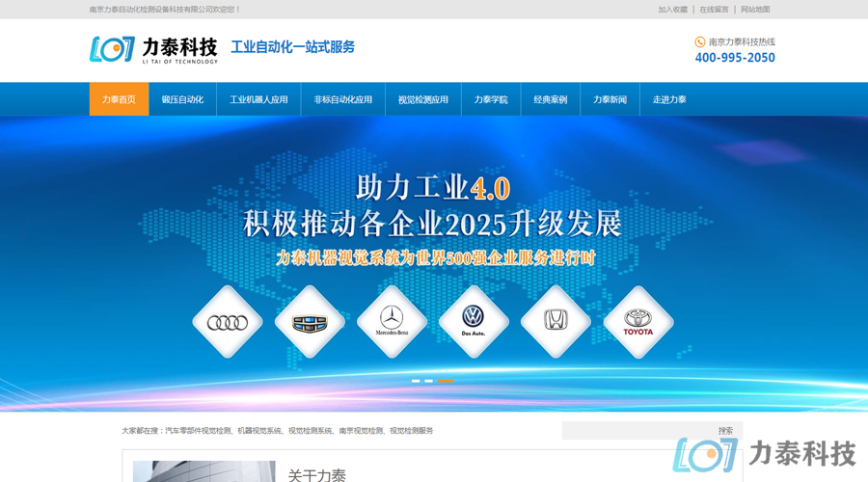Click the 南京视觉检测 hot search link
Viewport: 868px width, 482px height.
pyautogui.click(x=361, y=431)
